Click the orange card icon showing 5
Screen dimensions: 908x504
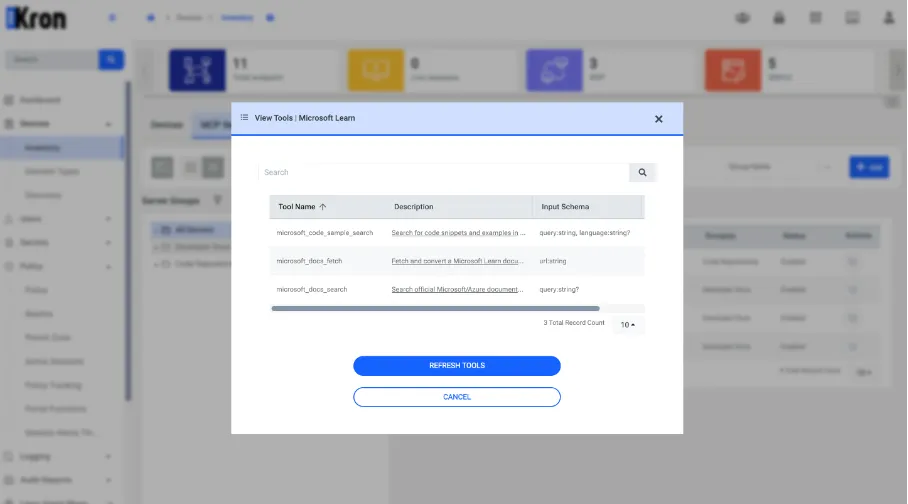[x=733, y=70]
